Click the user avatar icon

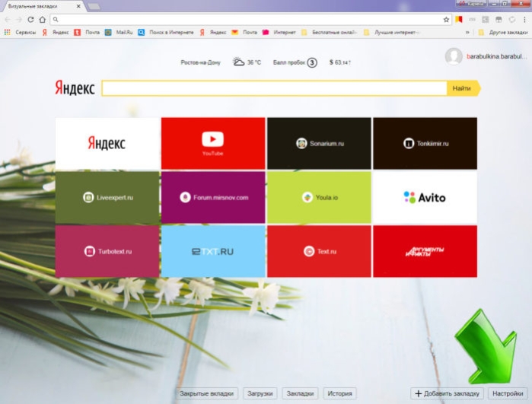(454, 56)
